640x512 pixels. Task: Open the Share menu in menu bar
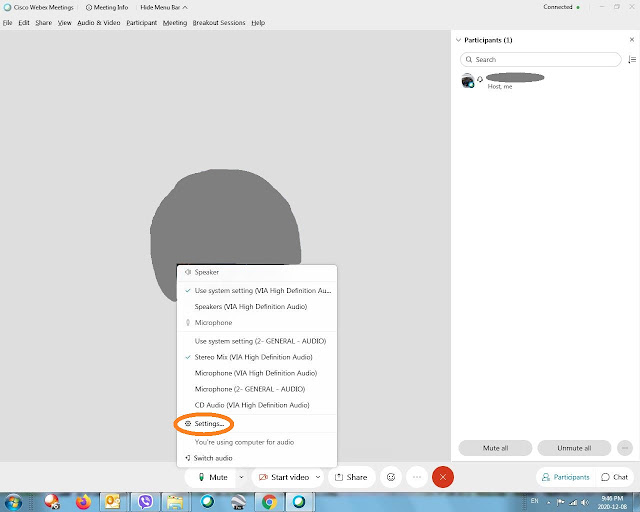point(43,23)
